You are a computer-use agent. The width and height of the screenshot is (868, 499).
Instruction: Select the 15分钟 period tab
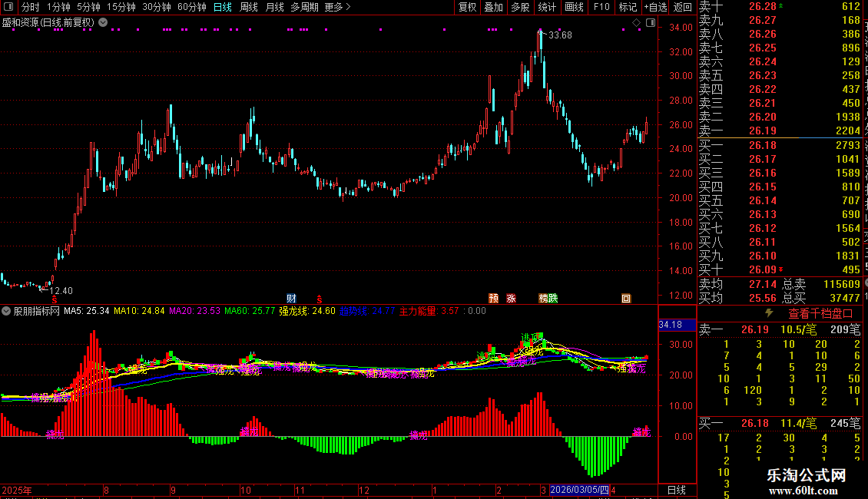coord(121,7)
